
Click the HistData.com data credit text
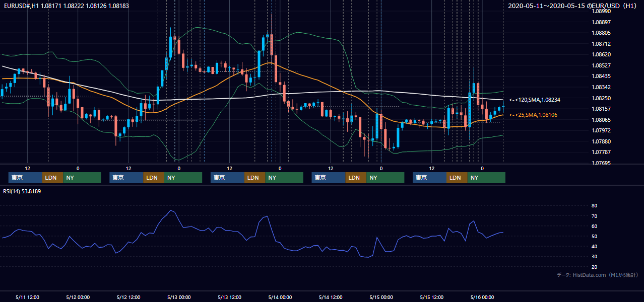(x=598, y=275)
